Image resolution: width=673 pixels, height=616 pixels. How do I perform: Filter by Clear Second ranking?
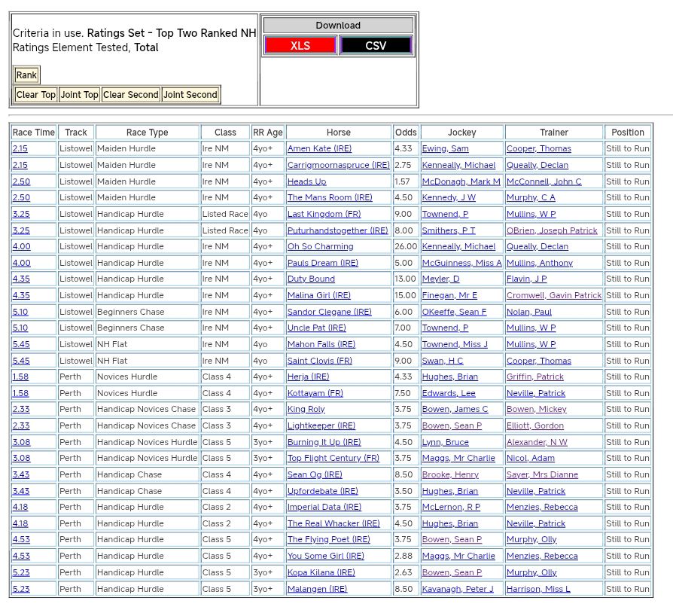(x=130, y=95)
